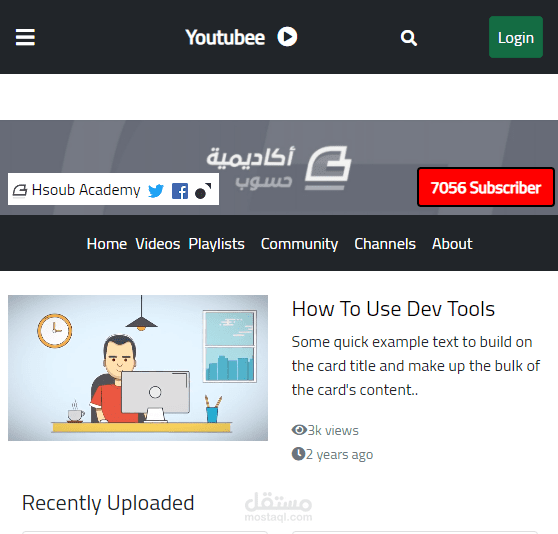Click the video description starting Some quick example

tap(416, 366)
